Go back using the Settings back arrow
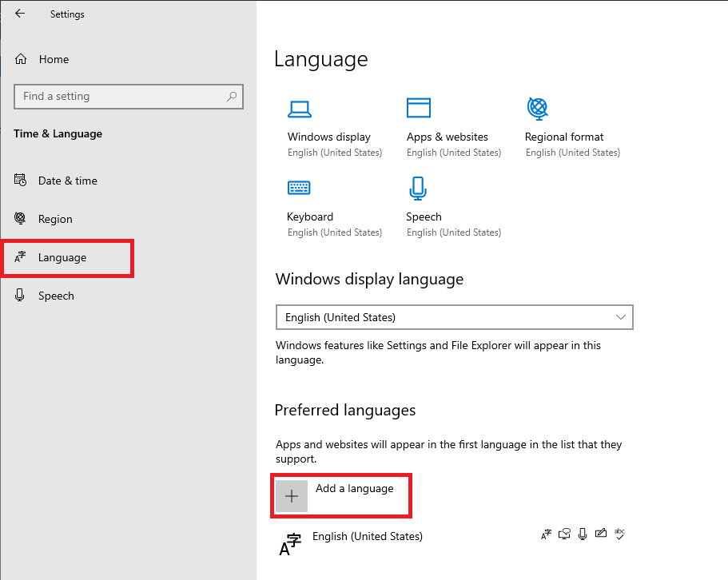Image resolution: width=728 pixels, height=580 pixels. (20, 14)
